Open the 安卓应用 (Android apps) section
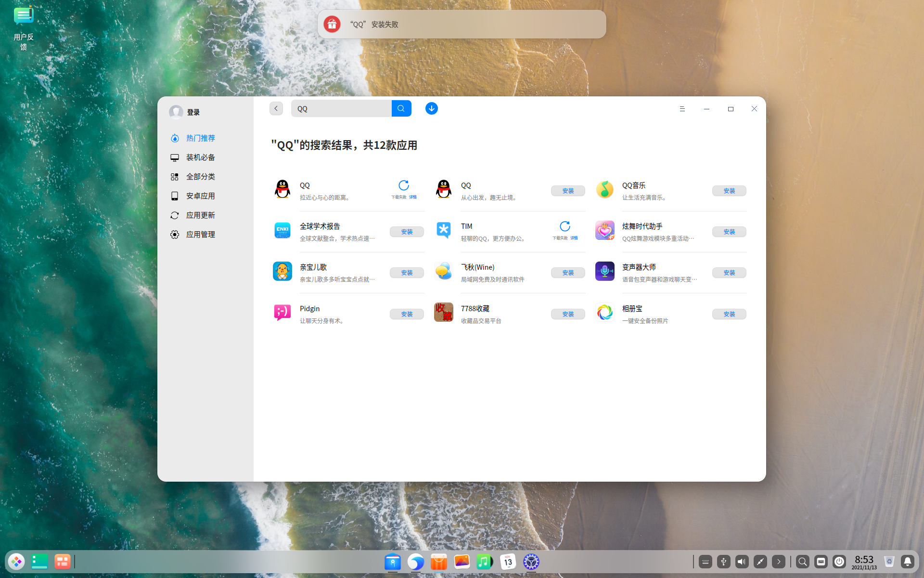924x578 pixels. click(x=200, y=196)
